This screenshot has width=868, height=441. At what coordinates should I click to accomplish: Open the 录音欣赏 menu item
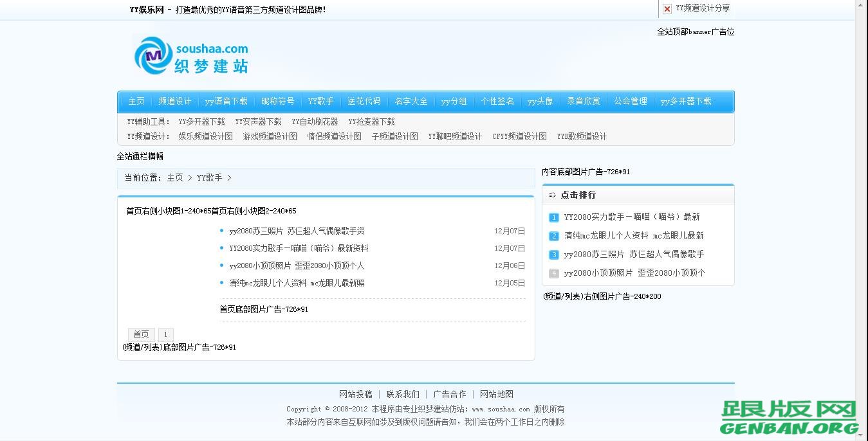click(x=583, y=101)
